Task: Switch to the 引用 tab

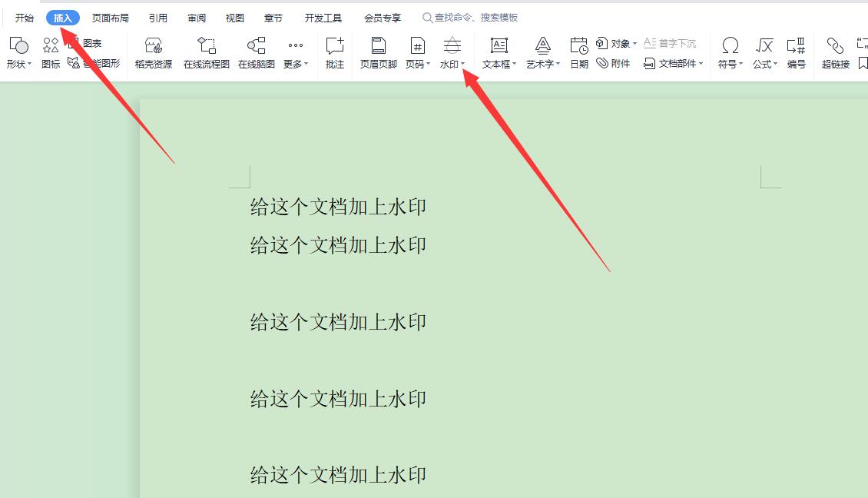Action: pyautogui.click(x=157, y=18)
